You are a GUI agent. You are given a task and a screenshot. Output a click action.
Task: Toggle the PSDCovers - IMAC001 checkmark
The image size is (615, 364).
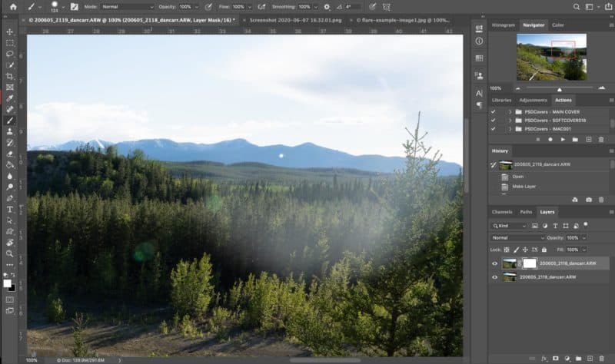(x=493, y=129)
